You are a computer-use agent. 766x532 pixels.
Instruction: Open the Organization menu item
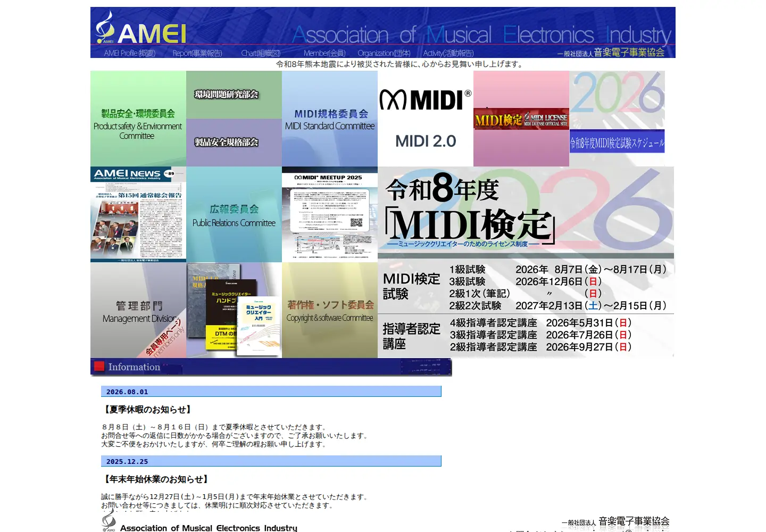[x=384, y=53]
